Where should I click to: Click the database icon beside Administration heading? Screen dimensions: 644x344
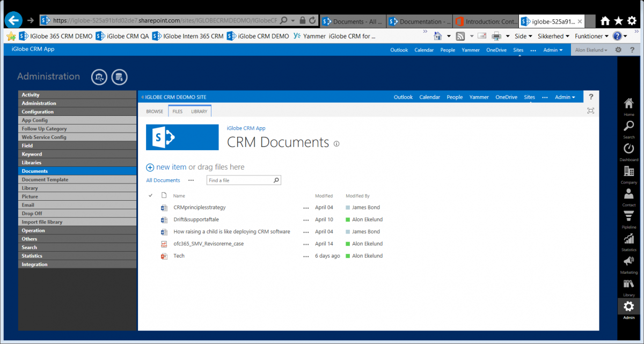tap(119, 77)
